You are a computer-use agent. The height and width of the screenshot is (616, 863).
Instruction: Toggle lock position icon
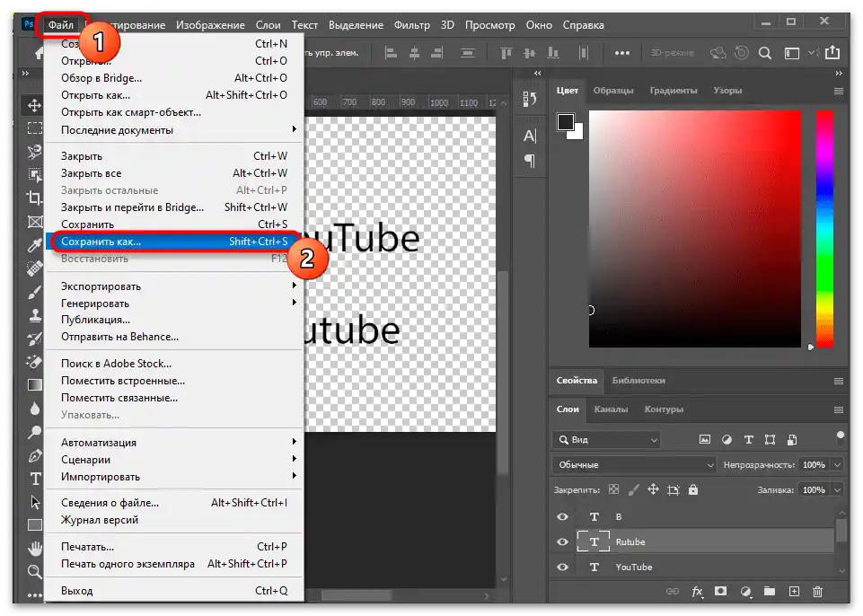pos(653,489)
